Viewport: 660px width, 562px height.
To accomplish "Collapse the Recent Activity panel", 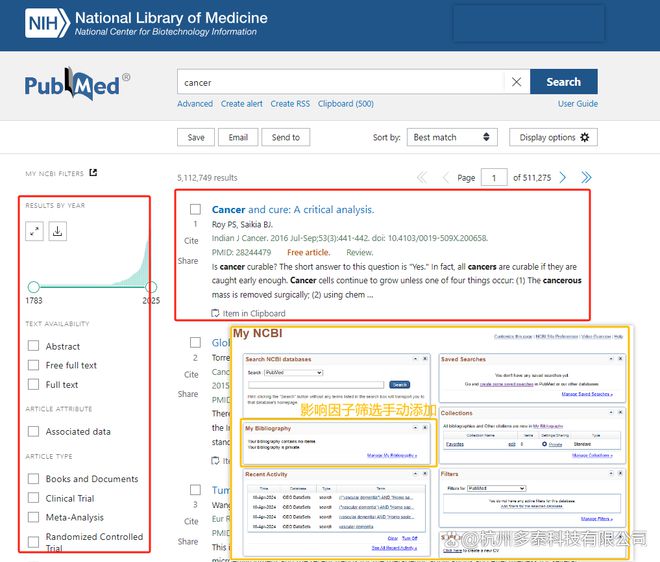I will [415, 474].
